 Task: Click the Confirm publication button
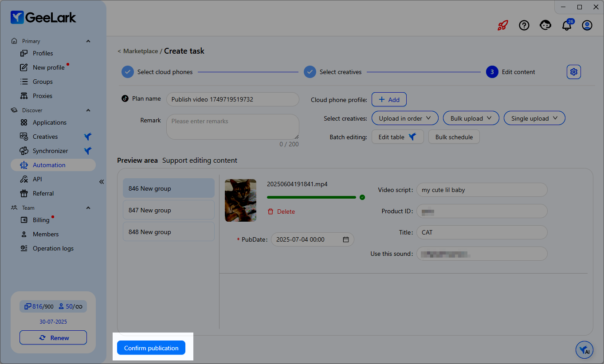(x=151, y=348)
